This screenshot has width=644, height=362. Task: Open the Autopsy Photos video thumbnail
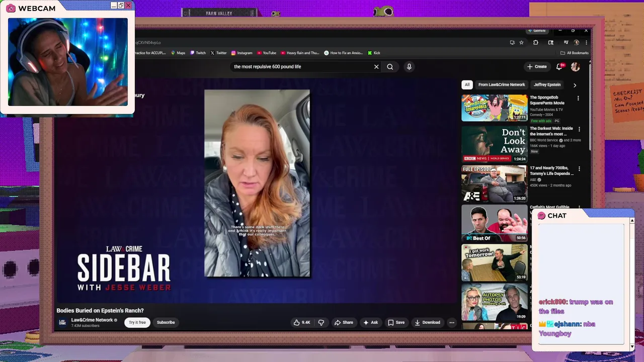pos(494,302)
